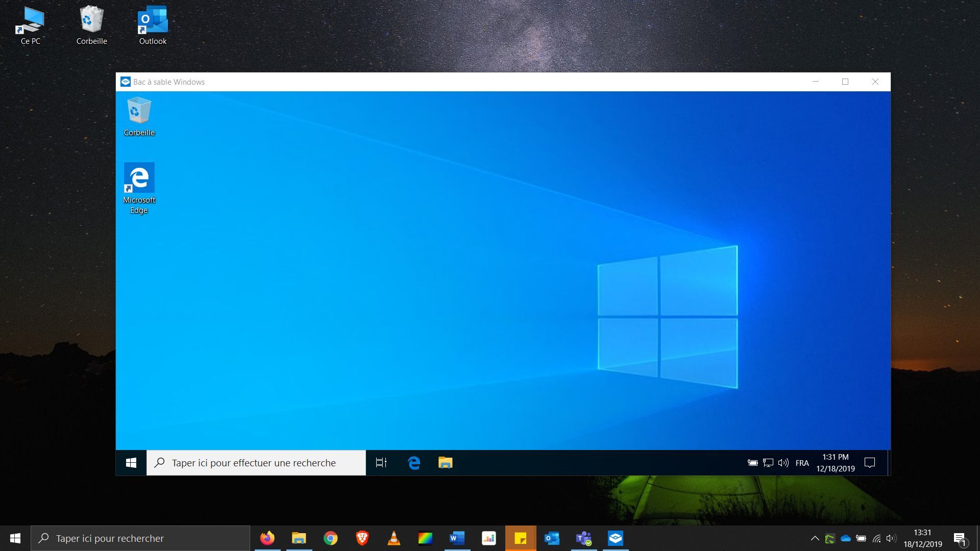Open sandbox network tray icon

pyautogui.click(x=768, y=463)
